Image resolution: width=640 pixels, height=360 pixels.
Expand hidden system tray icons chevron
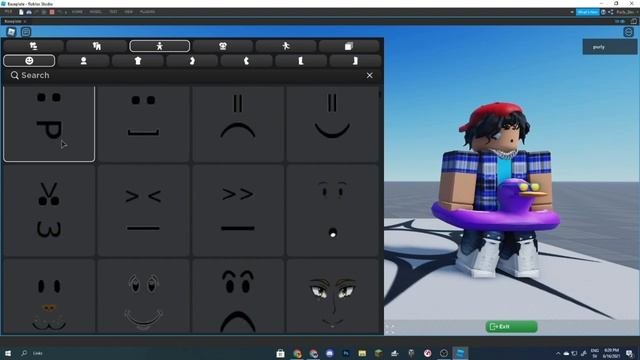558,353
